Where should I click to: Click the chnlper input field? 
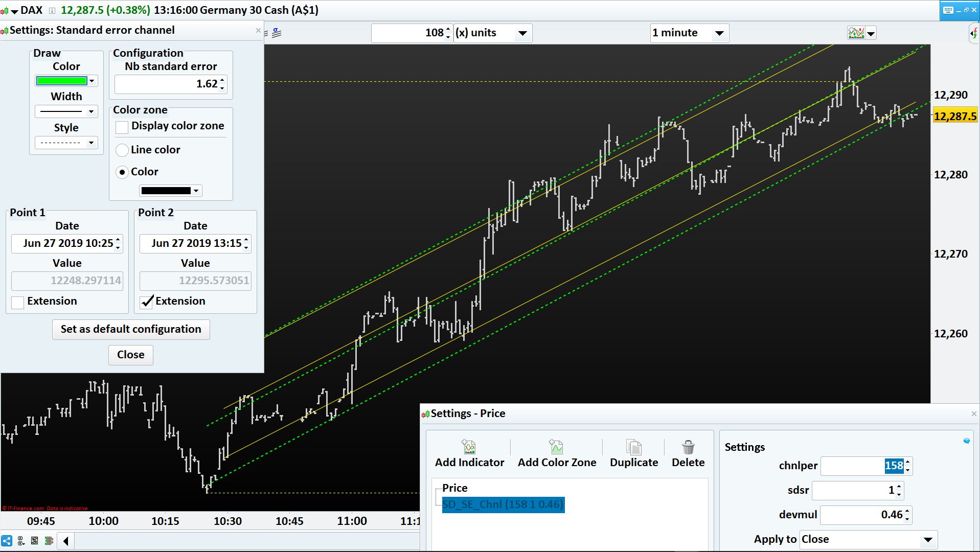click(862, 466)
